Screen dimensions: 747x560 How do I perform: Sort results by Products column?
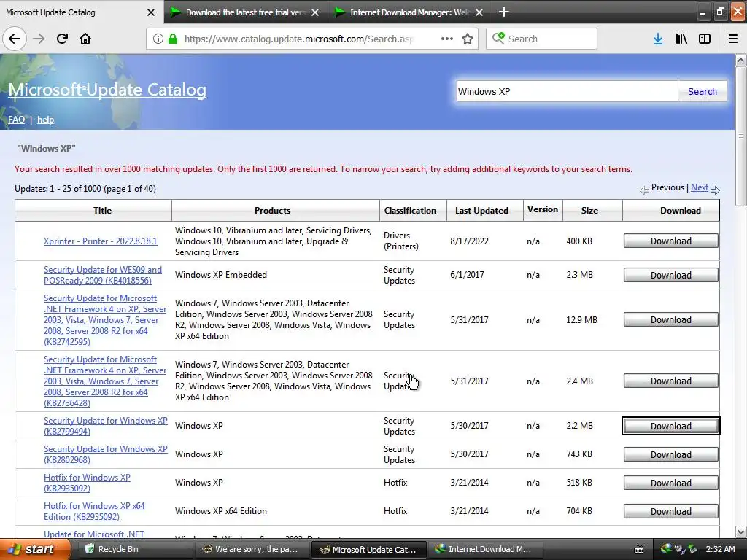273,211
